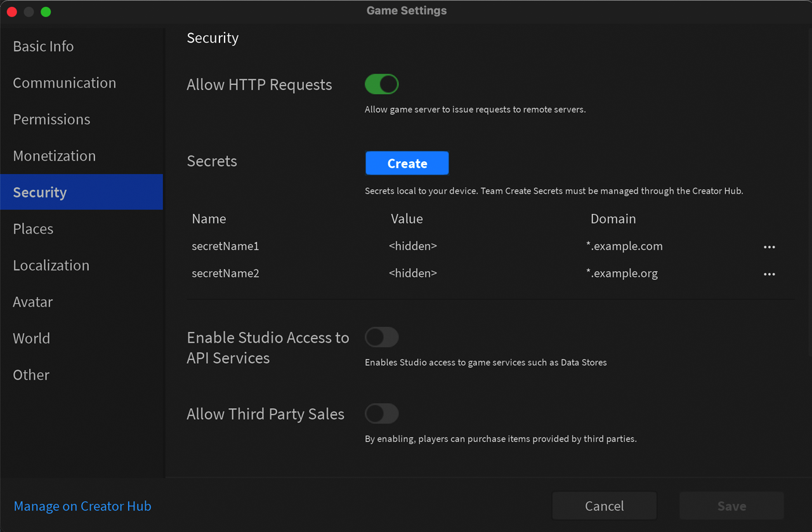This screenshot has width=812, height=532.
Task: Select the Avatar section
Action: click(32, 302)
